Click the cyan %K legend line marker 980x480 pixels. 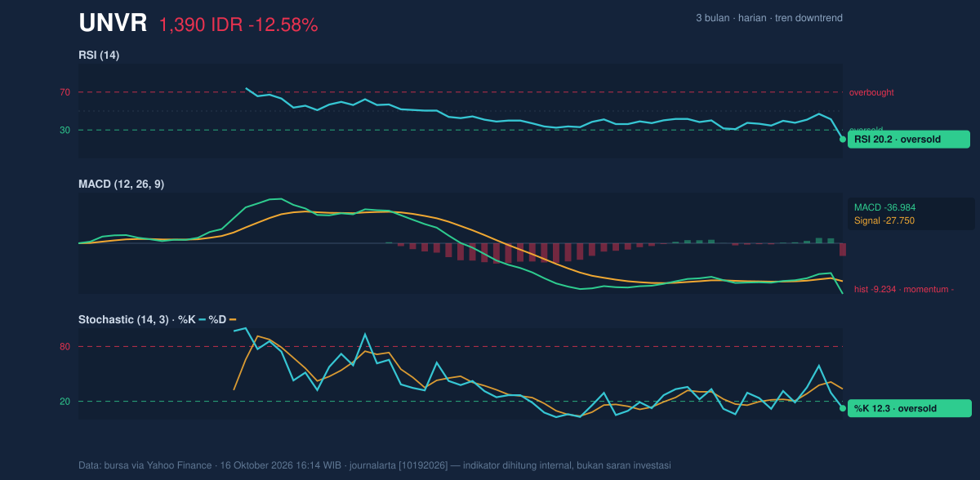tap(202, 320)
